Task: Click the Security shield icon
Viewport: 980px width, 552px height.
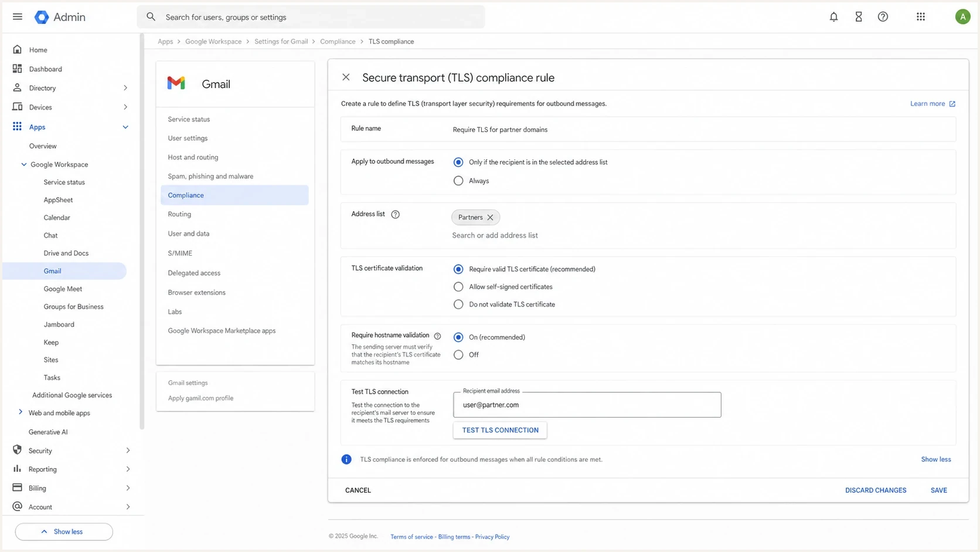Action: (18, 450)
